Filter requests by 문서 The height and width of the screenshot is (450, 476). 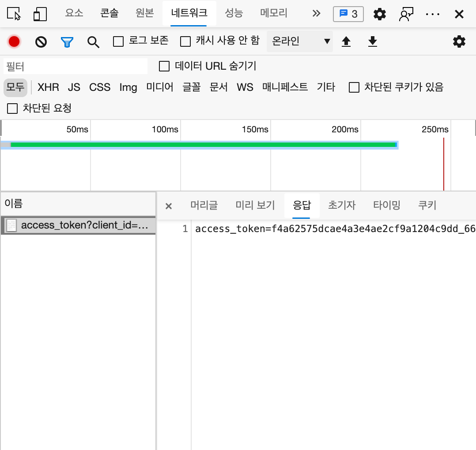pos(219,87)
